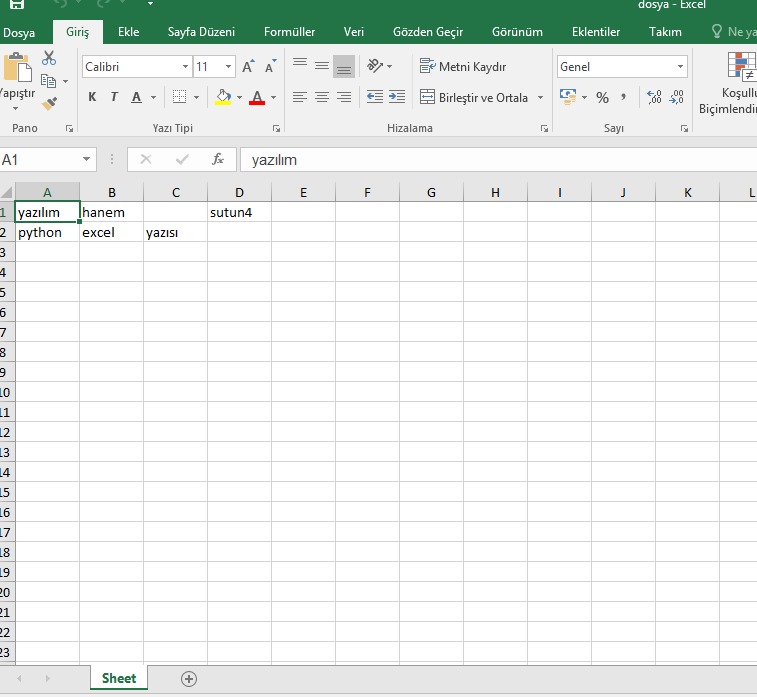
Task: Click the Cut scissors icon
Action: [x=49, y=58]
